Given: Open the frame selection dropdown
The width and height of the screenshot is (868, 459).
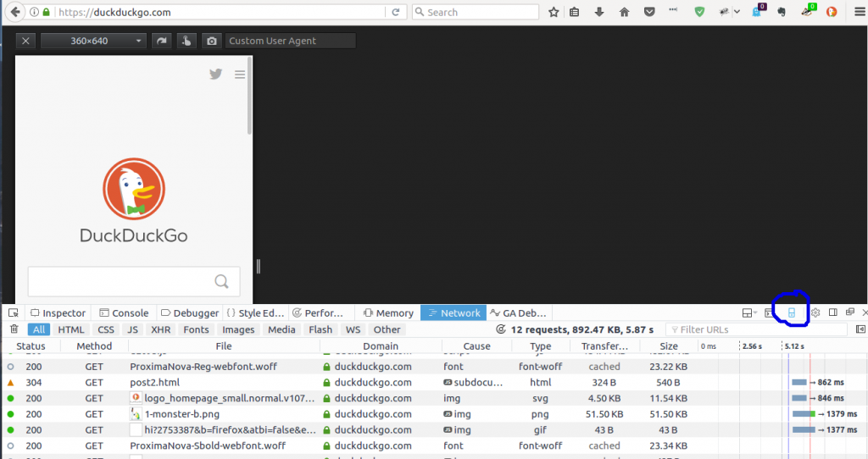Looking at the screenshot, I should (x=749, y=313).
